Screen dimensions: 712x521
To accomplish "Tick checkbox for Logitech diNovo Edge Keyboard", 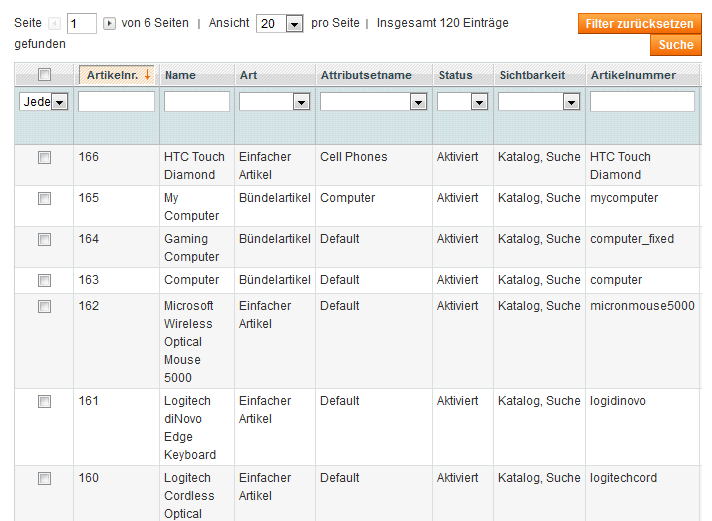I will [x=44, y=402].
